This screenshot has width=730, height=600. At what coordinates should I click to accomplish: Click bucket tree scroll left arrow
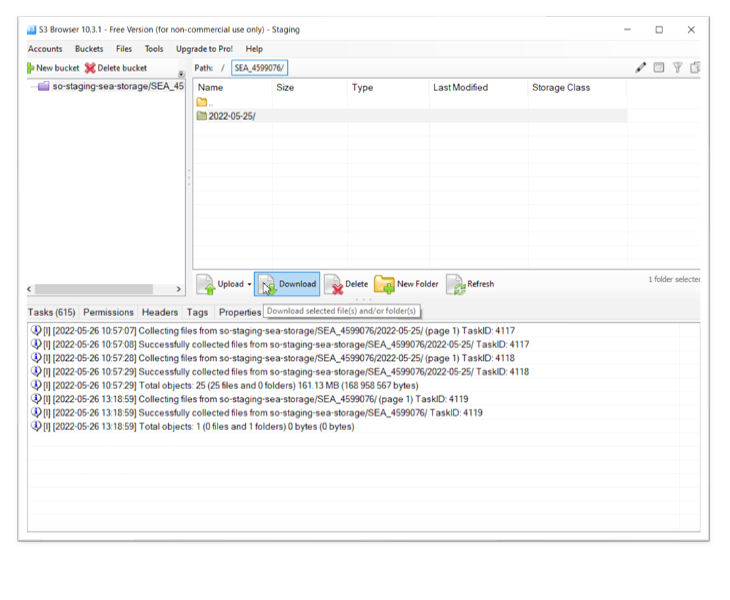click(30, 289)
